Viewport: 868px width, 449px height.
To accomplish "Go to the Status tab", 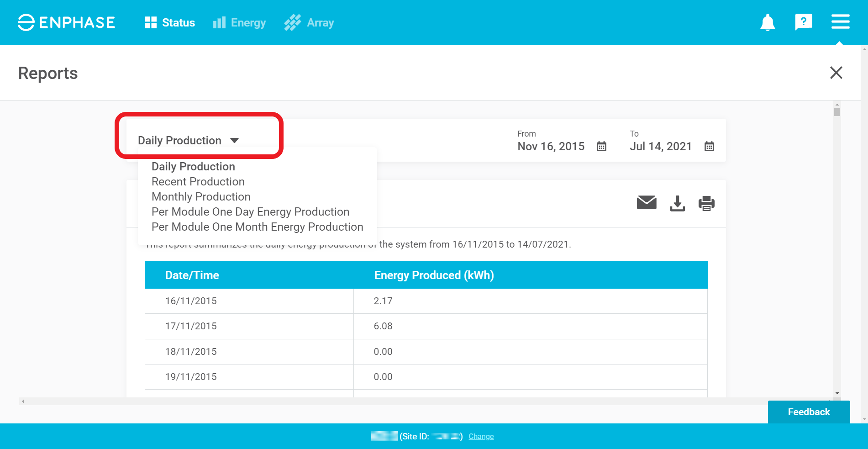I will 170,23.
